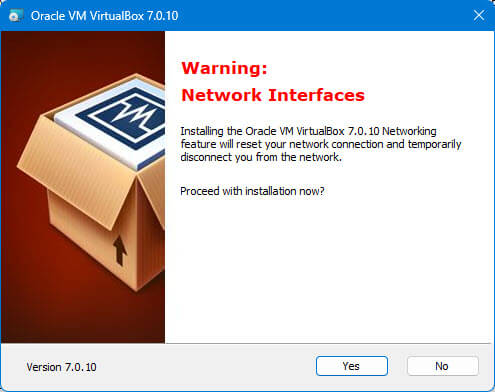Click the disconnect you from the network line
The image size is (495, 392).
pyautogui.click(x=261, y=157)
